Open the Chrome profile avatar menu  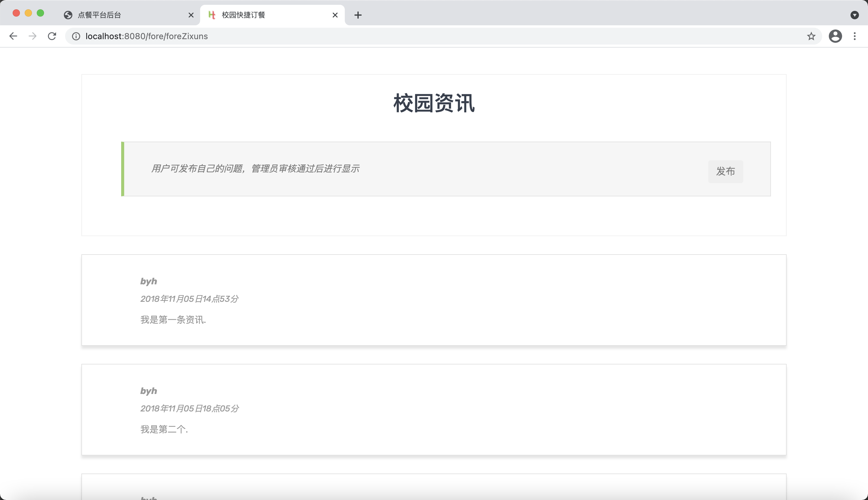click(x=835, y=36)
